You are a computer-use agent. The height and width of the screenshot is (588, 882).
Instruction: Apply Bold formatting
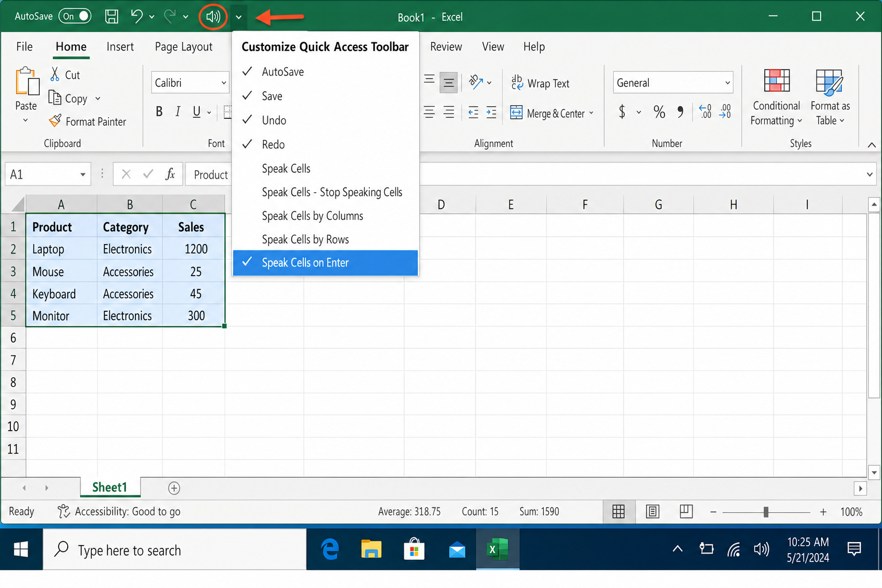click(x=159, y=112)
